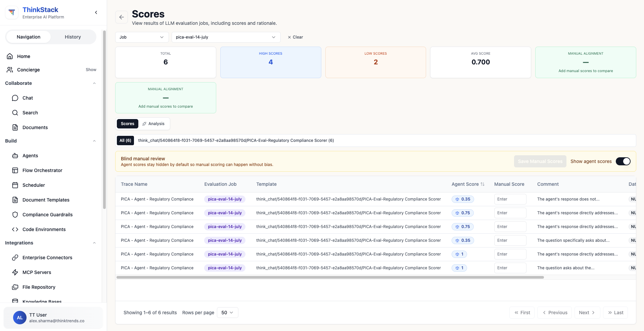Click the MCP Servers lightning icon
This screenshot has width=644, height=331.
15,272
